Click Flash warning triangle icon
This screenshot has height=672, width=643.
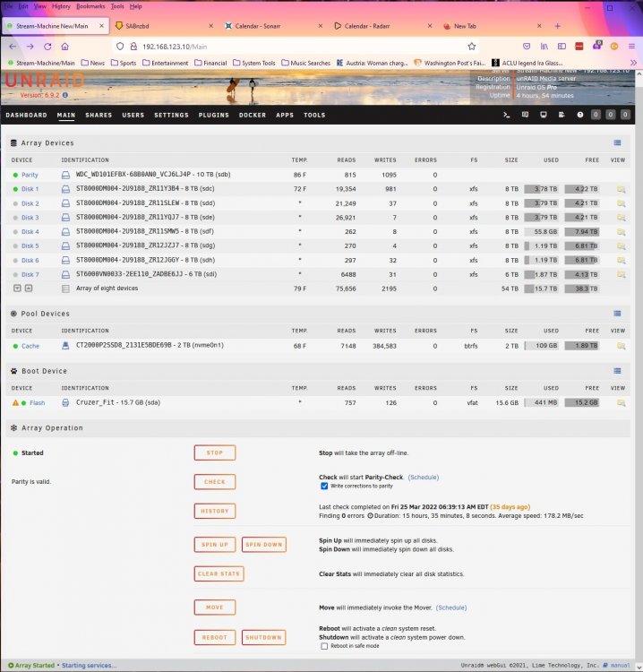coord(15,403)
